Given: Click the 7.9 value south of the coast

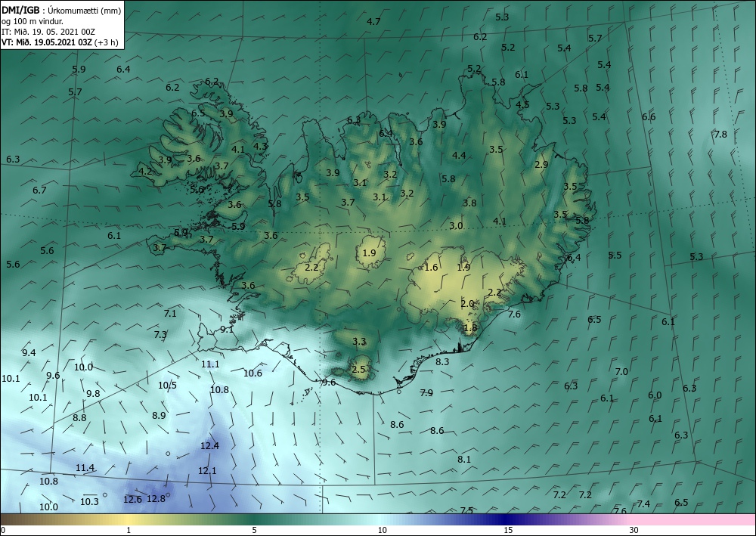Looking at the screenshot, I should [426, 393].
